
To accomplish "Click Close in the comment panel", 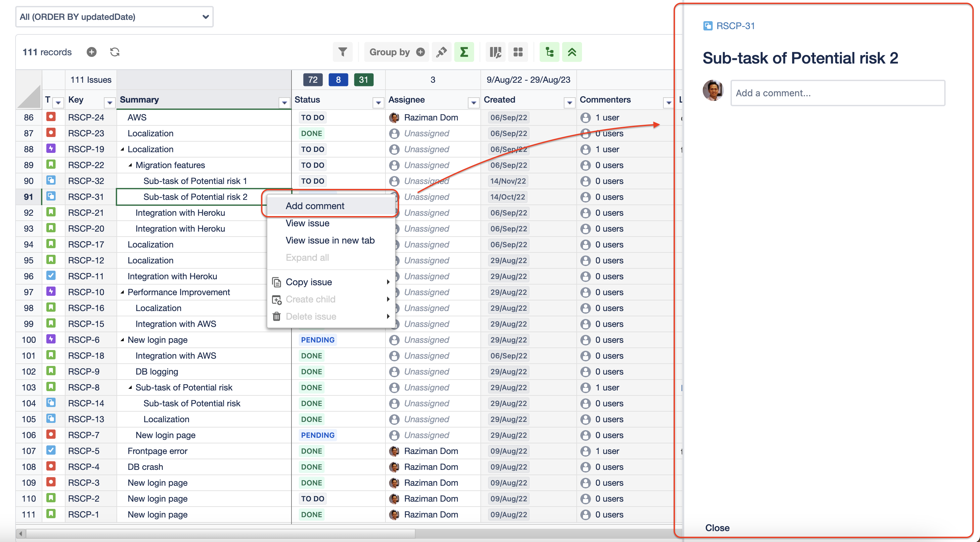I will coord(717,527).
